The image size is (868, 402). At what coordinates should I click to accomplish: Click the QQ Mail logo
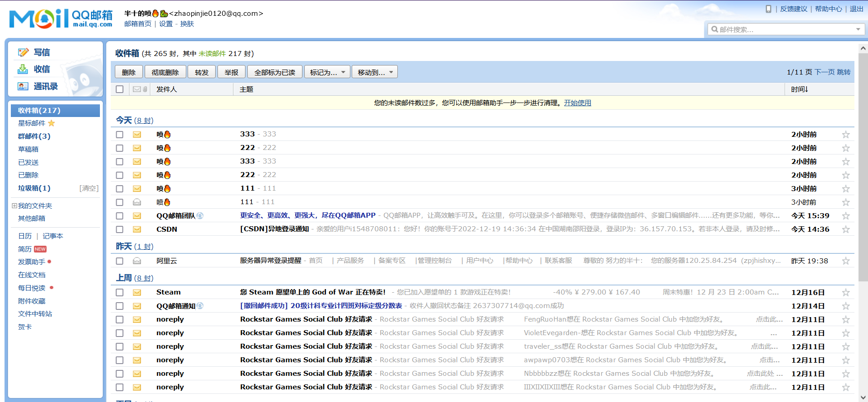(x=61, y=19)
